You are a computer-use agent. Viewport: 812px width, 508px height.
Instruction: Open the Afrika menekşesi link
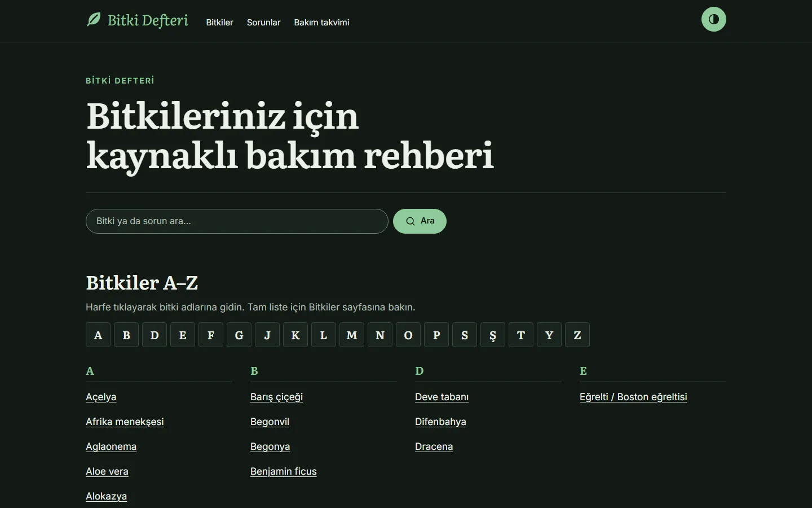(x=125, y=422)
